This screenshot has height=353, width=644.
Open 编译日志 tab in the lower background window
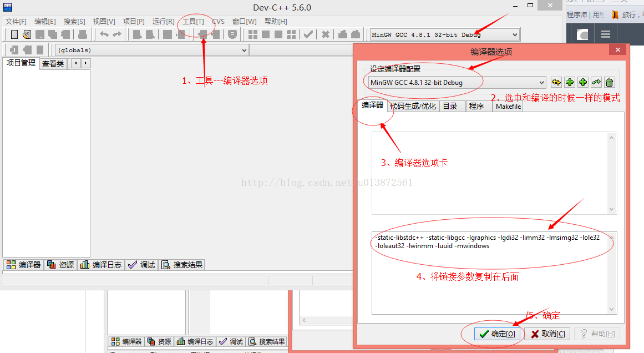(195, 341)
